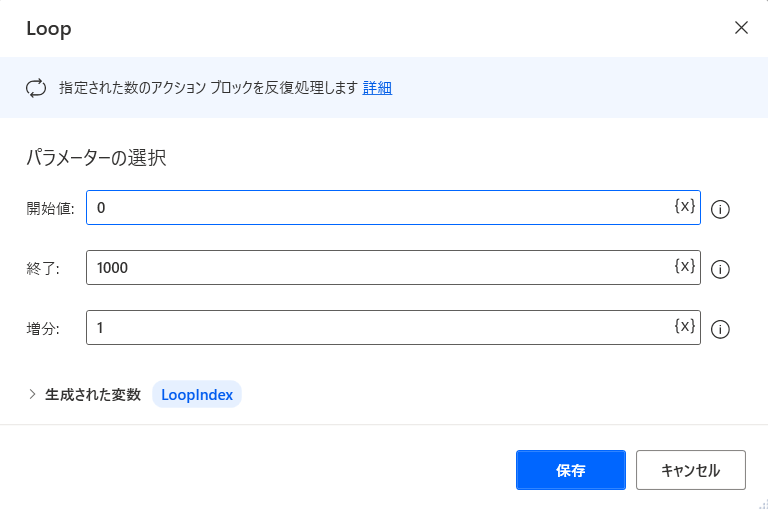Open variable picker for 増分 field
Viewport: 768px width, 510px height.
click(684, 326)
